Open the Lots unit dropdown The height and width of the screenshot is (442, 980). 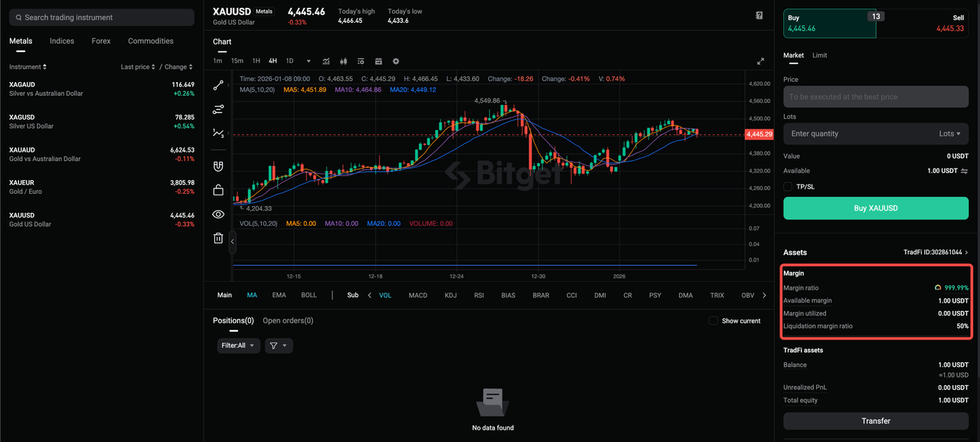coord(949,133)
